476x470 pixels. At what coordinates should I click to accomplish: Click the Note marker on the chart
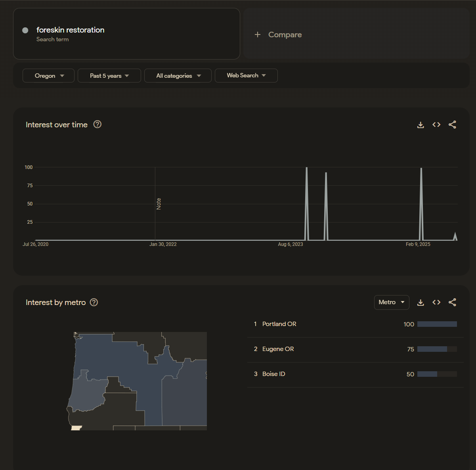[159, 204]
